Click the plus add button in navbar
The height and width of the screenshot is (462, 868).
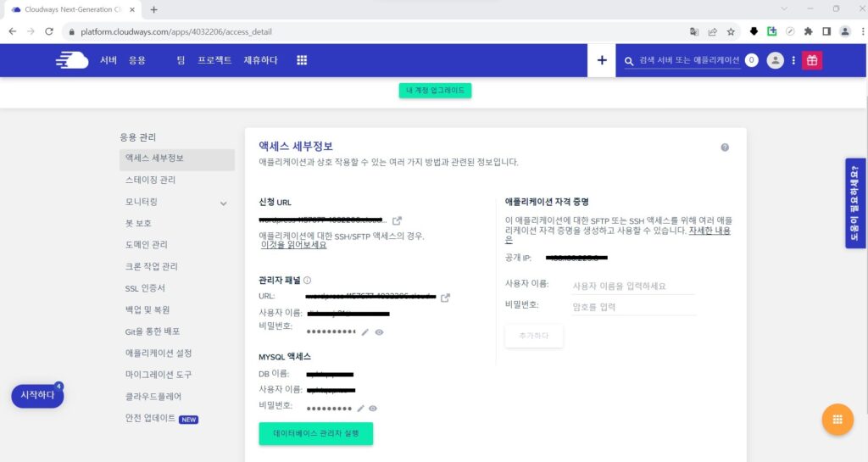click(x=602, y=60)
